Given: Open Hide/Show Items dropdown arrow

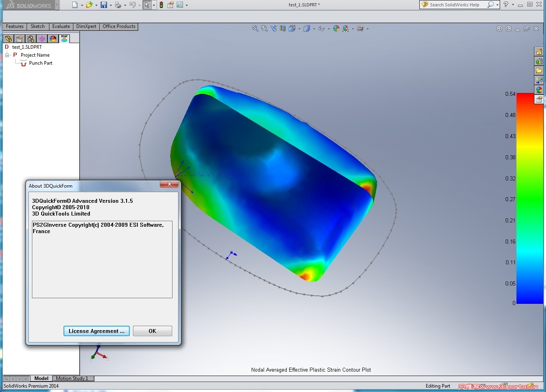Looking at the screenshot, I should coord(328,29).
